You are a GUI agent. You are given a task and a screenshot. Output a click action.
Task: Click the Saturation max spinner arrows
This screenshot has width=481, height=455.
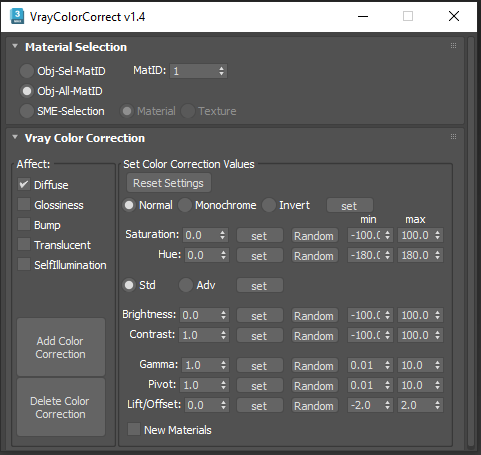pyautogui.click(x=437, y=235)
